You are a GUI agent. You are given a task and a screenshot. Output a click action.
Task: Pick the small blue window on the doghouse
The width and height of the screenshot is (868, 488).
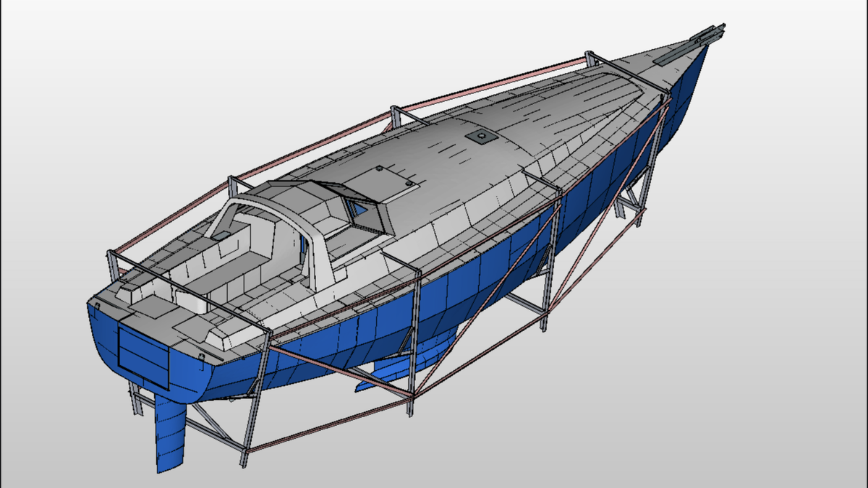point(359,210)
